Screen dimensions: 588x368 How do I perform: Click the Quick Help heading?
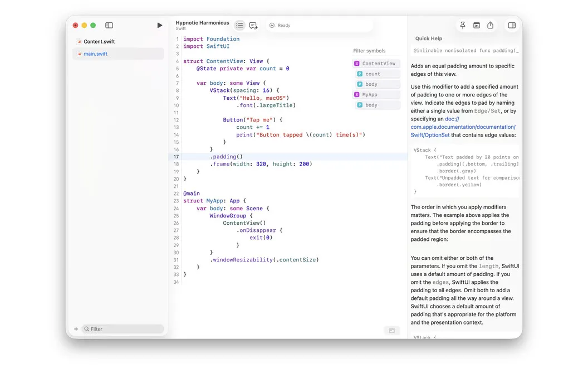tap(429, 38)
